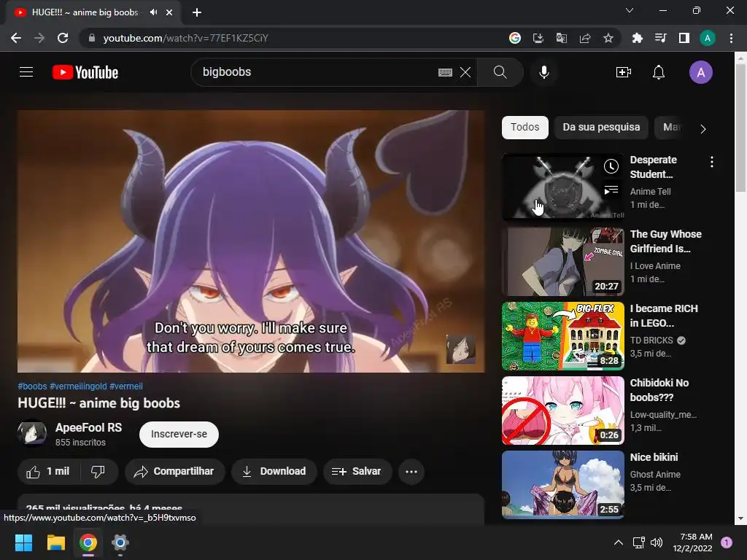This screenshot has height=560, width=747.
Task: Click the main video player
Action: pyautogui.click(x=251, y=241)
